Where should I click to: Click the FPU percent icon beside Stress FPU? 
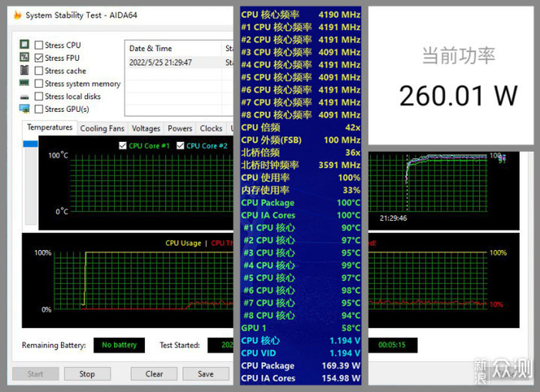pos(25,57)
